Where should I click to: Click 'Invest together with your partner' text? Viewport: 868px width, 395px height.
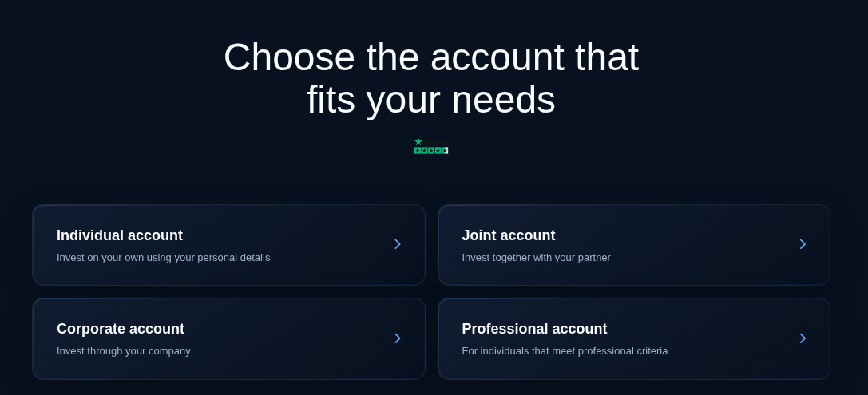pos(536,258)
